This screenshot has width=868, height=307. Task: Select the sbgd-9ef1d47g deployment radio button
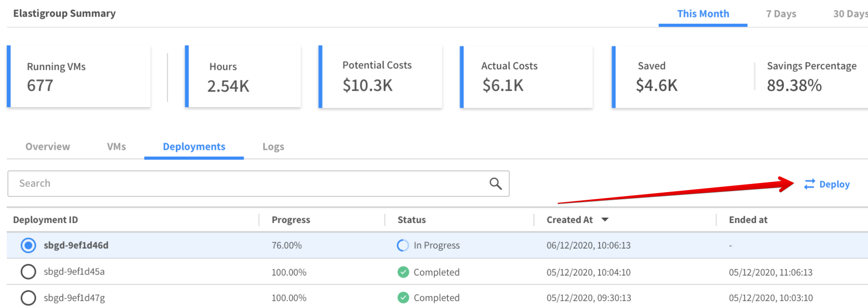click(x=28, y=298)
